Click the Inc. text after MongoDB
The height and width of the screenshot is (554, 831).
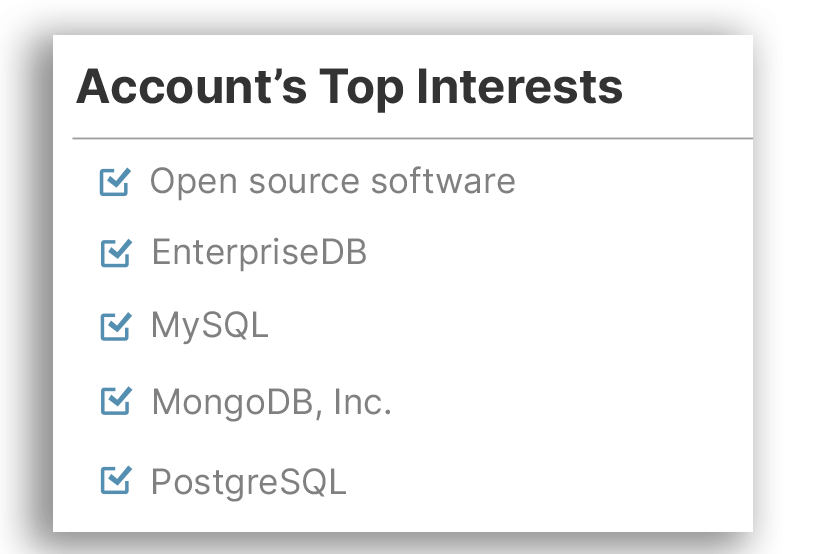(x=363, y=401)
